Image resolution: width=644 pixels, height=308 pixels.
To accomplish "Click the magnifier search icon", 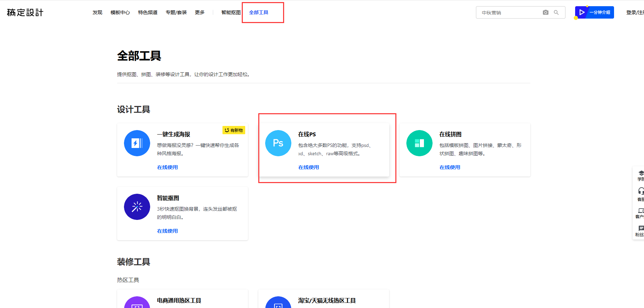I will [x=556, y=12].
